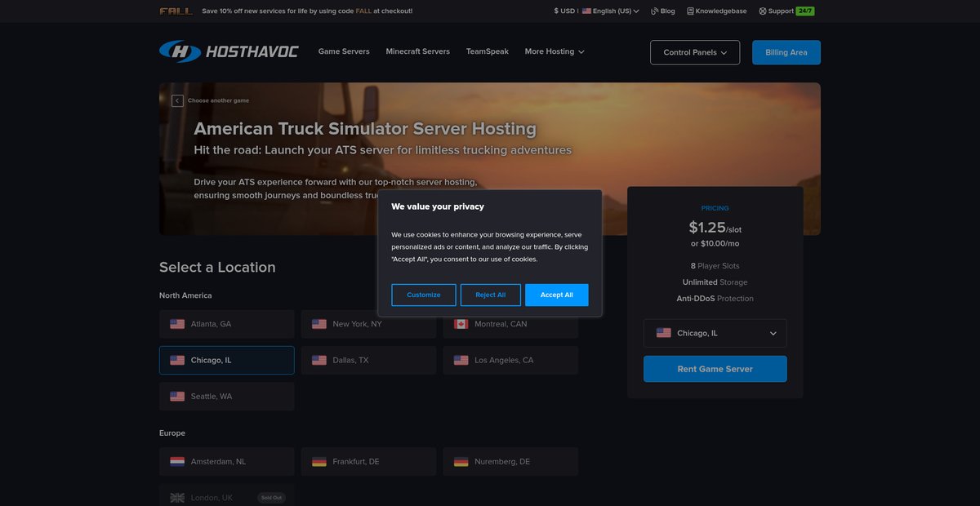Screen dimensions: 980x506
Task: Select Frankfurt, DE location
Action: tap(368, 461)
